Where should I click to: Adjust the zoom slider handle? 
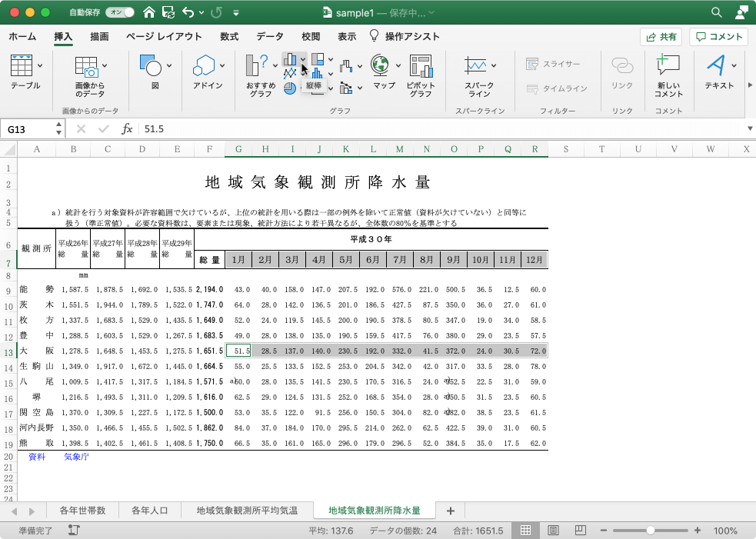pos(651,531)
